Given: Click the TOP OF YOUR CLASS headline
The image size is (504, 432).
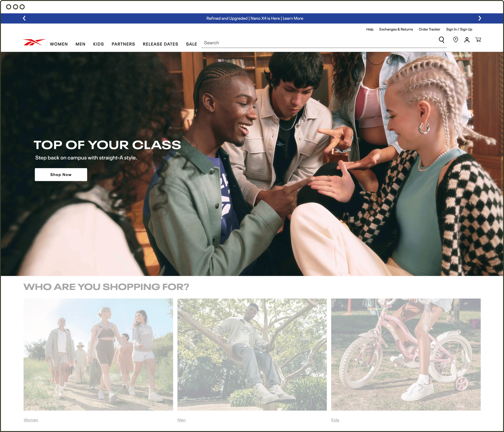Looking at the screenshot, I should point(107,145).
